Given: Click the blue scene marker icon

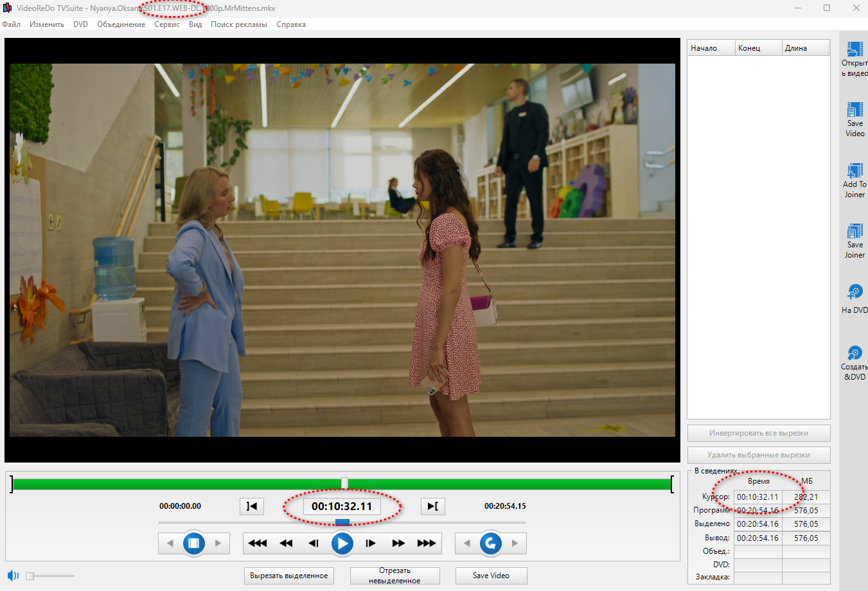Looking at the screenshot, I should (x=194, y=543).
